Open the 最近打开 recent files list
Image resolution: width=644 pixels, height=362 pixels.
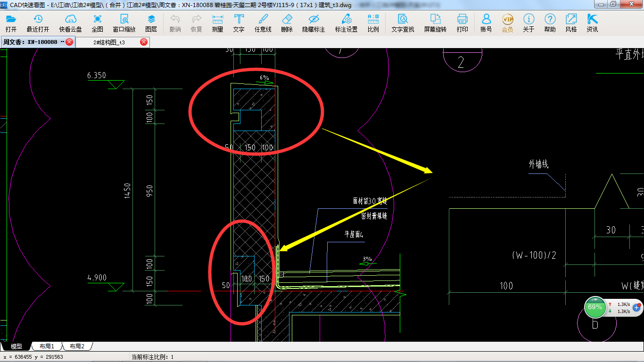pos(38,23)
